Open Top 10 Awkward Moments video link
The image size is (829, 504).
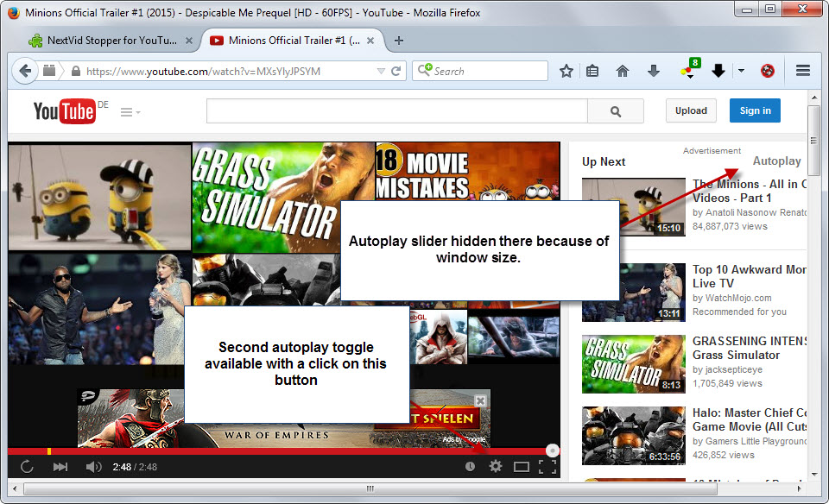[x=750, y=276]
